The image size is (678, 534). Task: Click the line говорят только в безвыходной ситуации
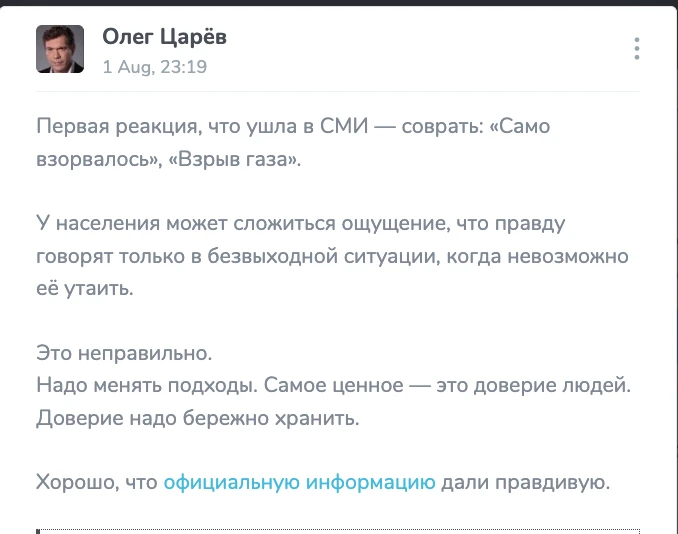click(x=332, y=256)
